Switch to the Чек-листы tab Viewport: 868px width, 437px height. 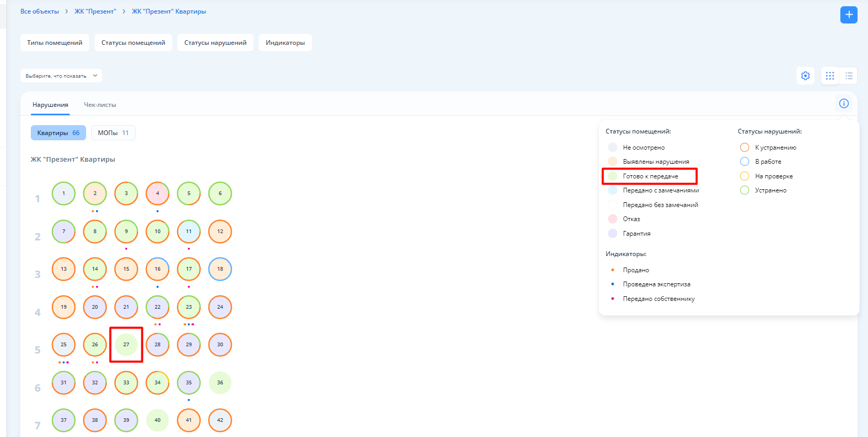100,105
